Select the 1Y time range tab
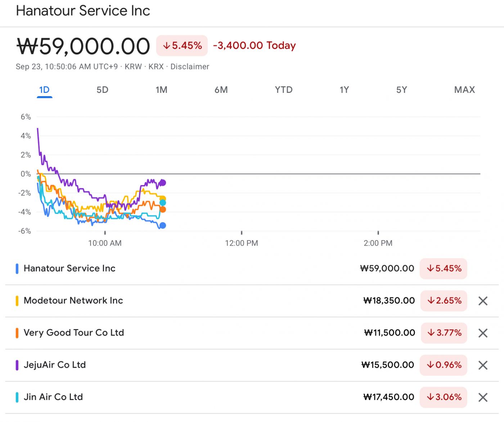Screen dimensions: 504x422 (x=344, y=90)
